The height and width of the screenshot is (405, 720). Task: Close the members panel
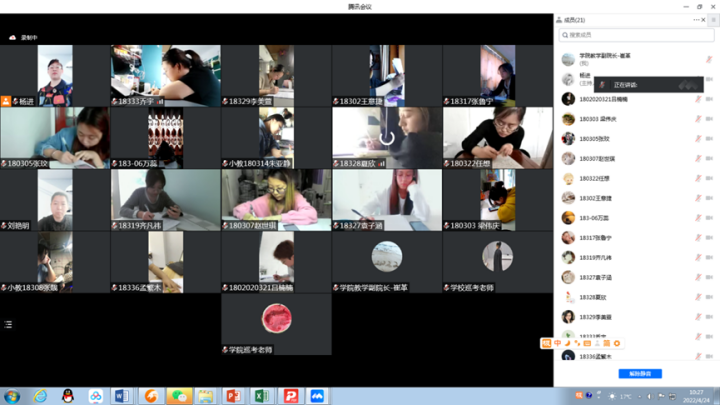(703, 20)
